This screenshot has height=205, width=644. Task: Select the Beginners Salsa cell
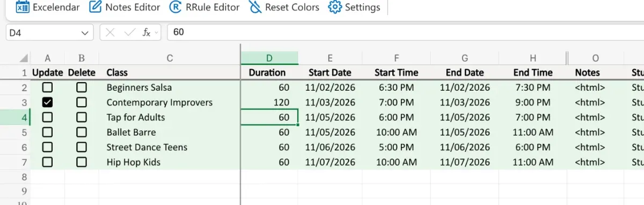[170, 87]
